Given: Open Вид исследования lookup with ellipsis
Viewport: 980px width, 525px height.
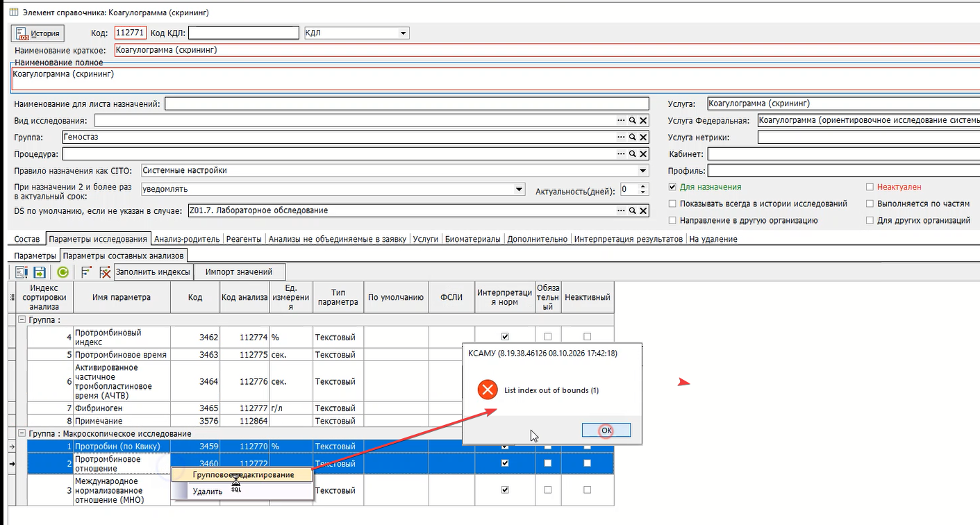Looking at the screenshot, I should (x=622, y=121).
